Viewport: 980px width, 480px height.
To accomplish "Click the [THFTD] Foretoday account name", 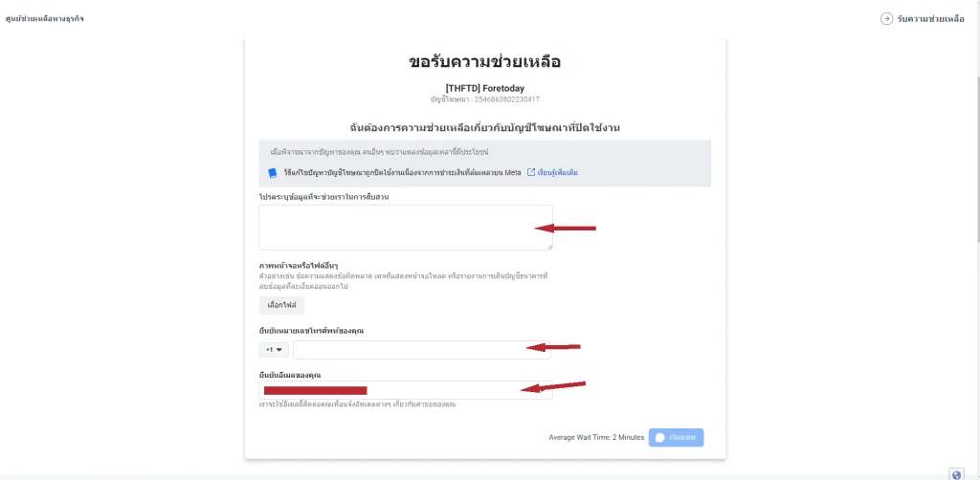I will pyautogui.click(x=485, y=88).
